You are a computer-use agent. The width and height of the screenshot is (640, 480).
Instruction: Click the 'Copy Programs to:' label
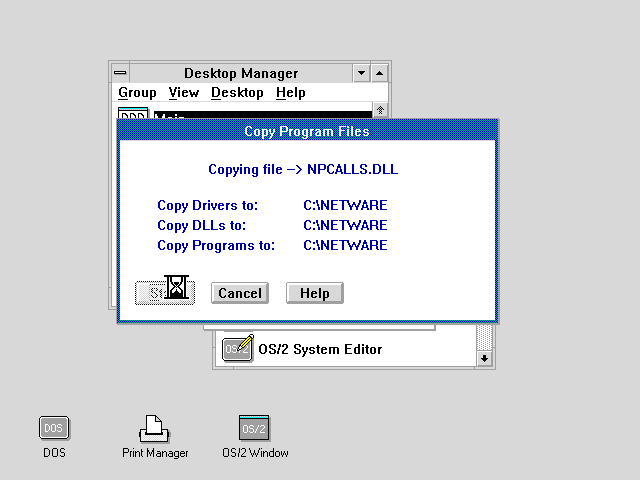click(216, 246)
